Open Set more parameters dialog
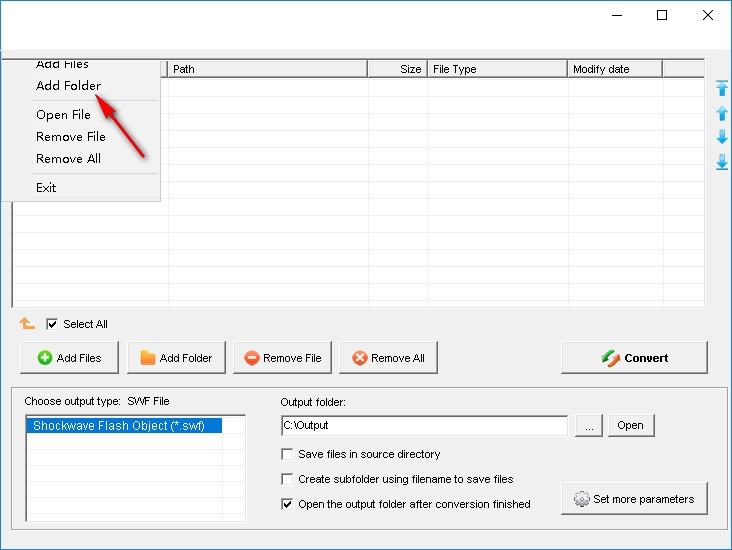This screenshot has width=732, height=550. pos(634,499)
